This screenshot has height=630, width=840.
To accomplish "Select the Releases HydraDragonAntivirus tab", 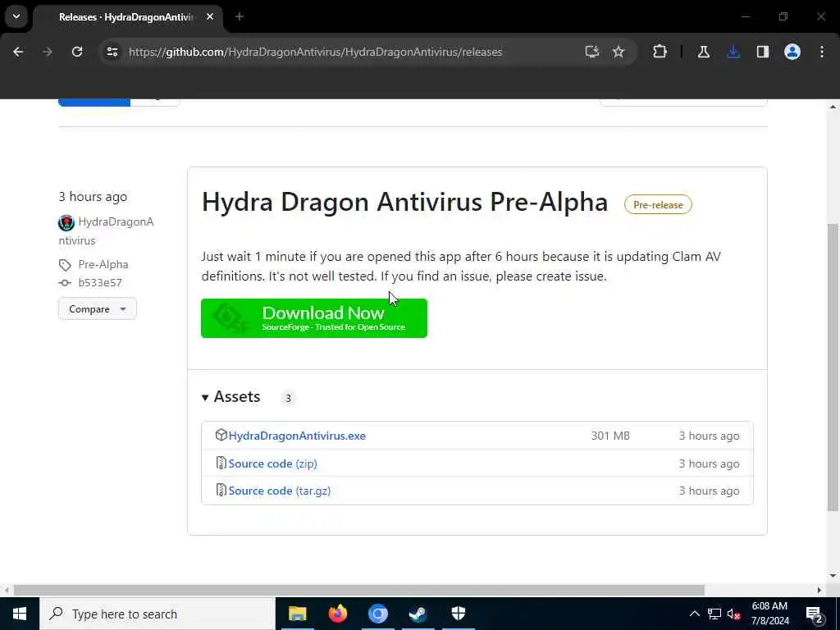I will [127, 17].
